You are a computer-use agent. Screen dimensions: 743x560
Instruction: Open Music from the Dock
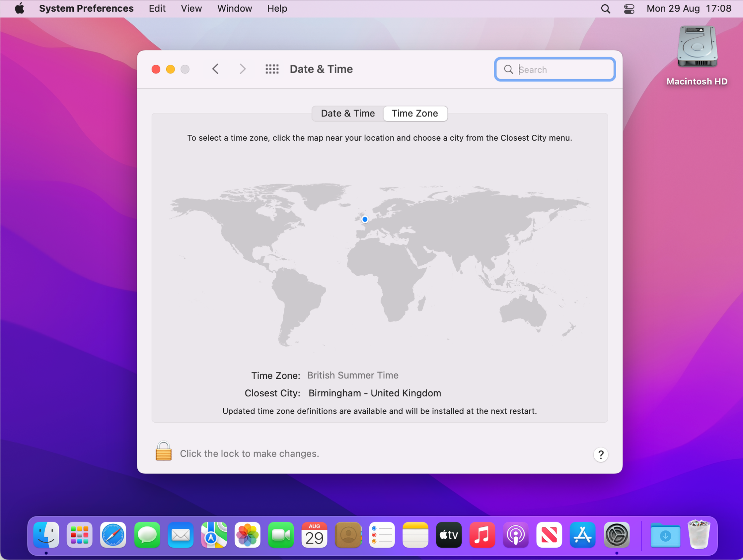482,535
